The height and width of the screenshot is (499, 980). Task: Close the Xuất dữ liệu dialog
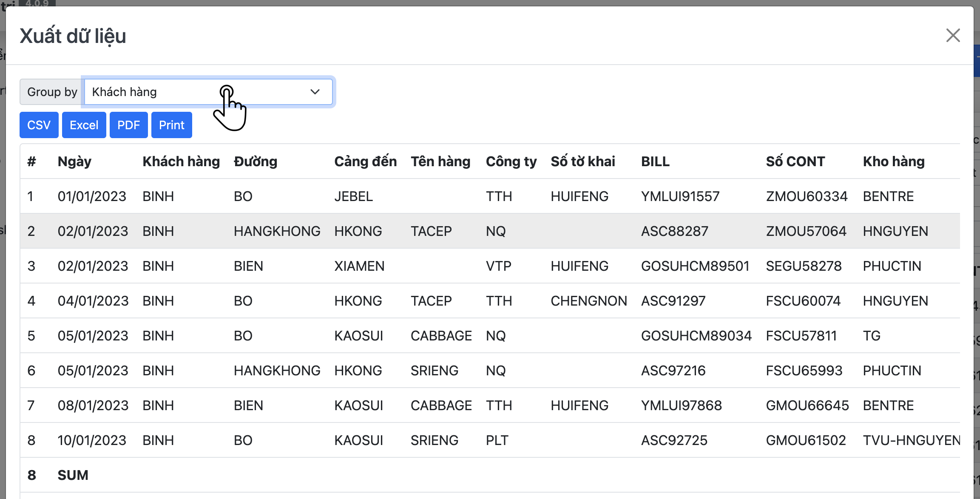[x=953, y=35]
